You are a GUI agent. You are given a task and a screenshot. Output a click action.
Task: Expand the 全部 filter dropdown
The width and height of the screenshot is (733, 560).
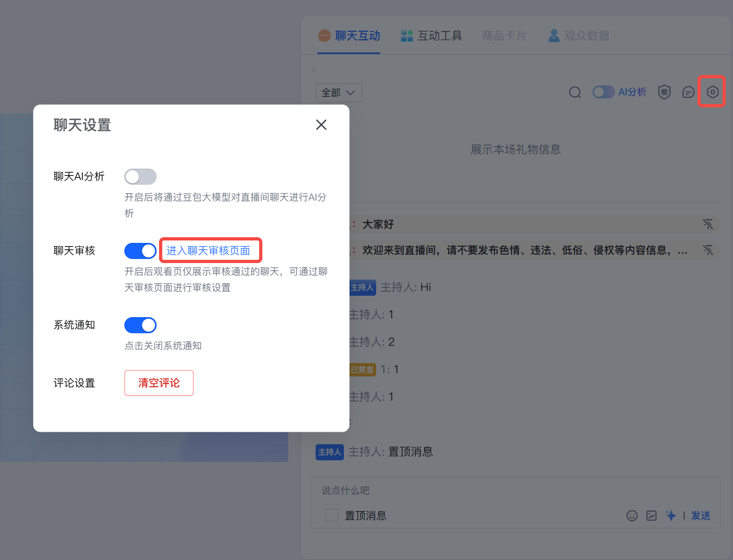click(x=339, y=93)
